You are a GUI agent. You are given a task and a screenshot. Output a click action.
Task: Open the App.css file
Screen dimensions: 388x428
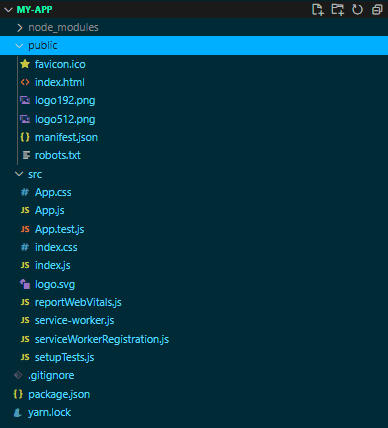(x=53, y=193)
